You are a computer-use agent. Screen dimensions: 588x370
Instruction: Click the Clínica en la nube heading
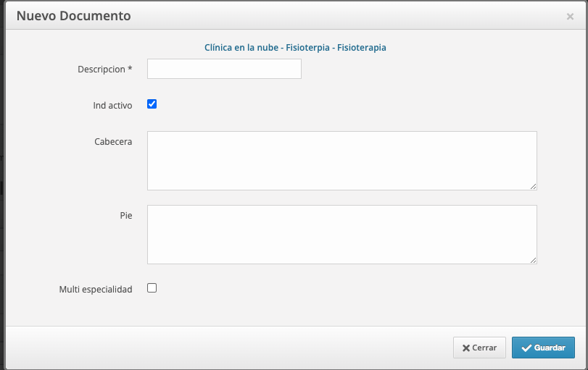coord(295,48)
